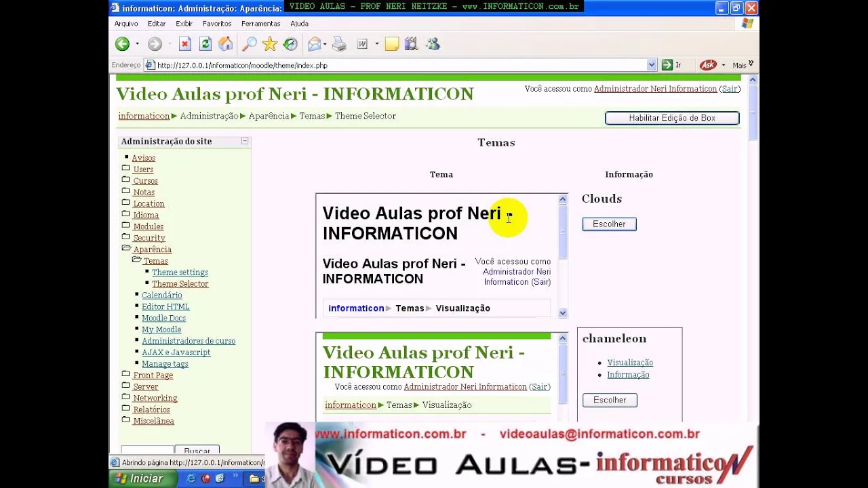
Task: Click Clouds preview frame scroll up arrow
Action: pos(562,199)
